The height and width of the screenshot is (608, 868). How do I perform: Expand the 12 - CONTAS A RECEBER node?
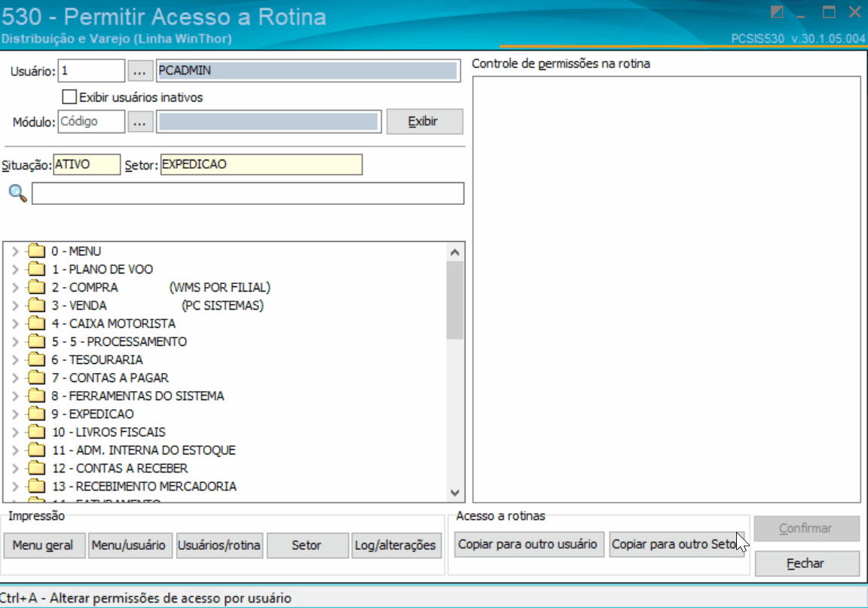tap(16, 469)
